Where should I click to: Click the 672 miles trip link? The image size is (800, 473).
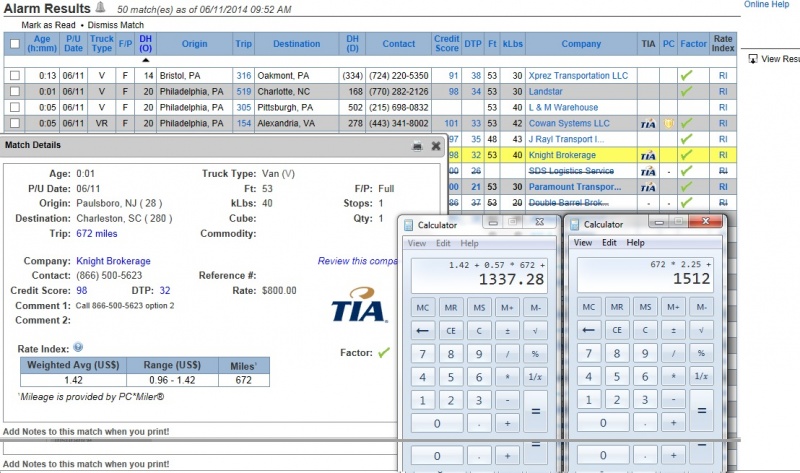coord(97,234)
